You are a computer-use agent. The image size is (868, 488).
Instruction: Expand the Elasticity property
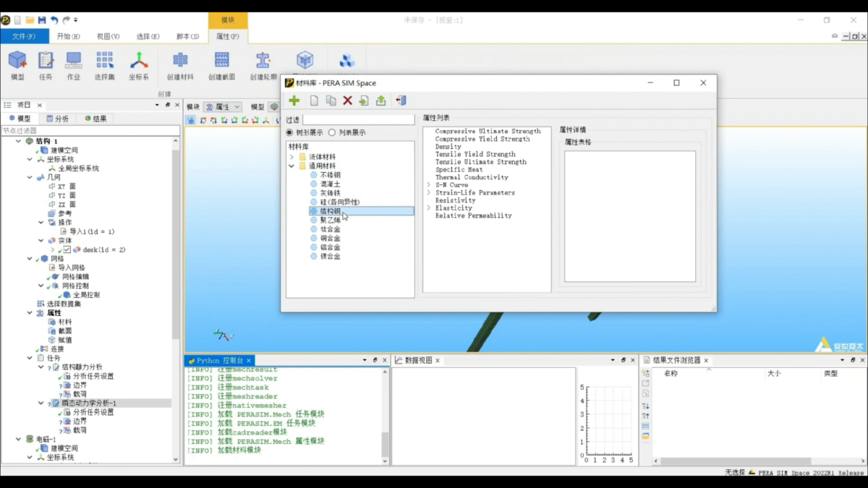click(428, 208)
